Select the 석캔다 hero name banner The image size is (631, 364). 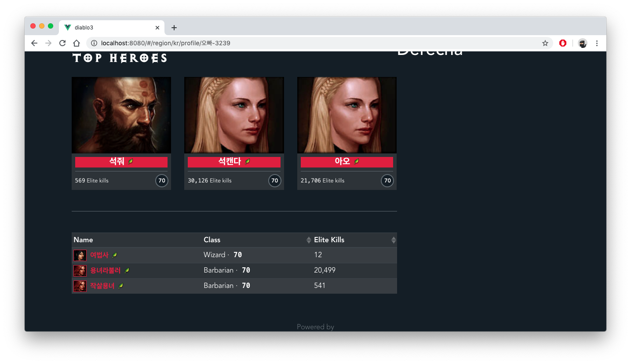pyautogui.click(x=234, y=162)
